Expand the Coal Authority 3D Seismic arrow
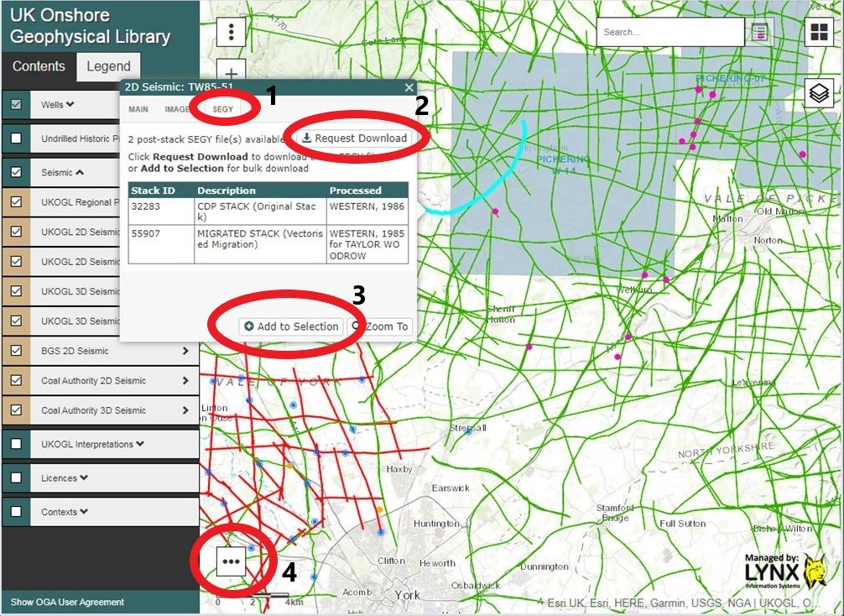This screenshot has height=616, width=844. click(185, 410)
